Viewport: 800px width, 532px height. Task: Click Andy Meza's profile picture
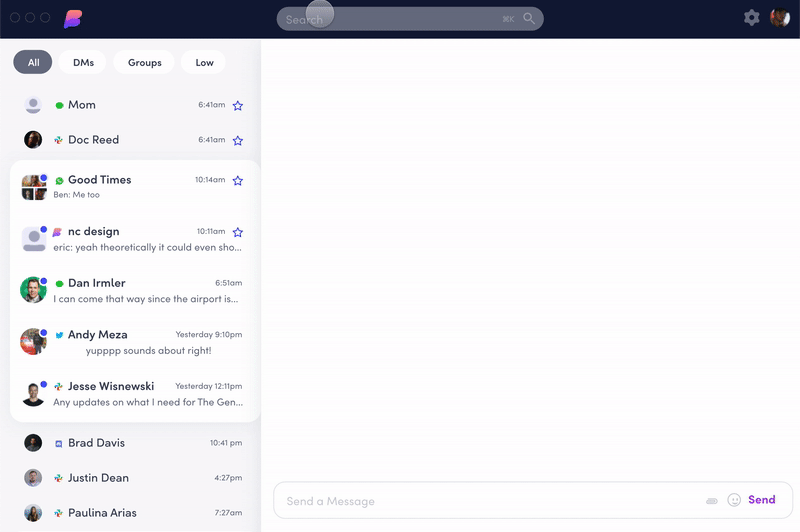click(x=33, y=342)
